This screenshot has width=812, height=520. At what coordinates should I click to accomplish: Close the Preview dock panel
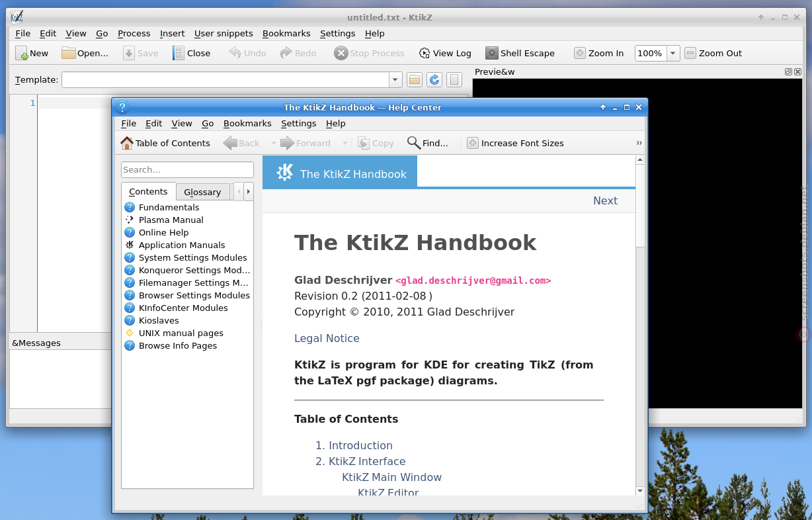pos(797,71)
